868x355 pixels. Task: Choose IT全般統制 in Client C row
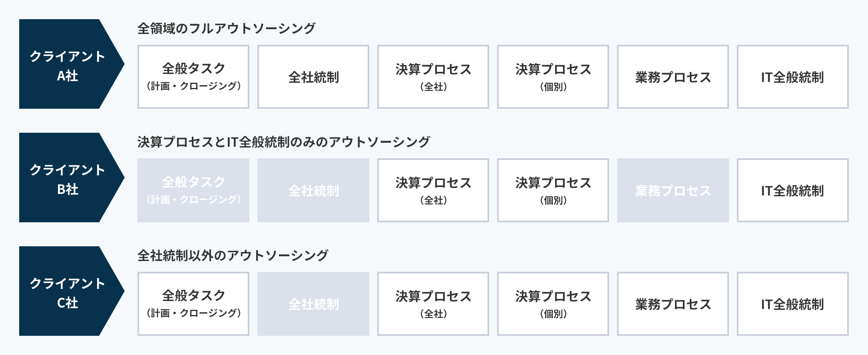point(793,304)
